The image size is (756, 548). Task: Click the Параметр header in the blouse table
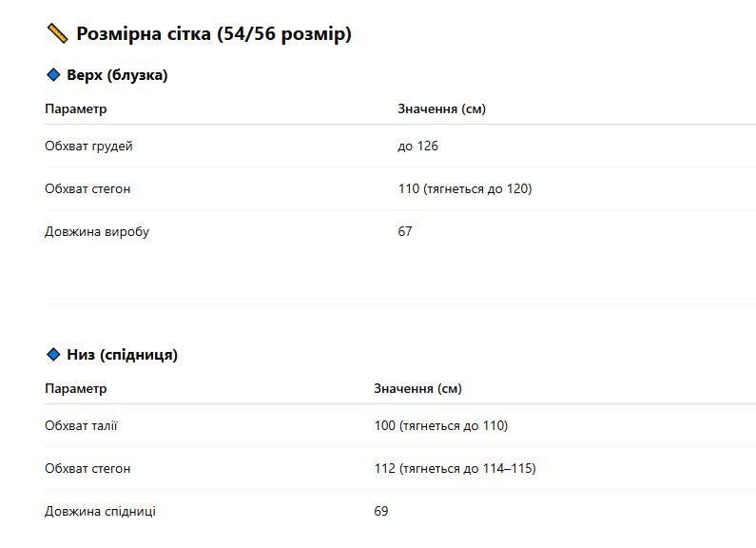click(76, 109)
